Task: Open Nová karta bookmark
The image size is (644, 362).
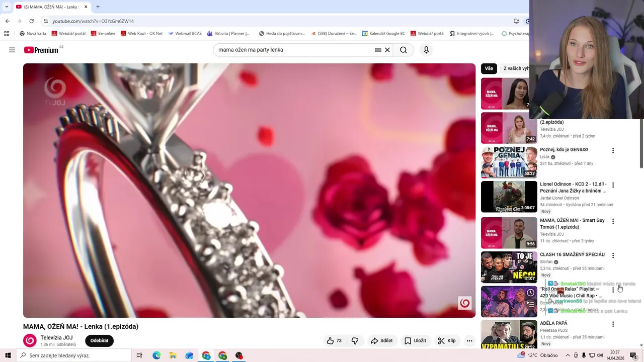Action: [x=33, y=34]
